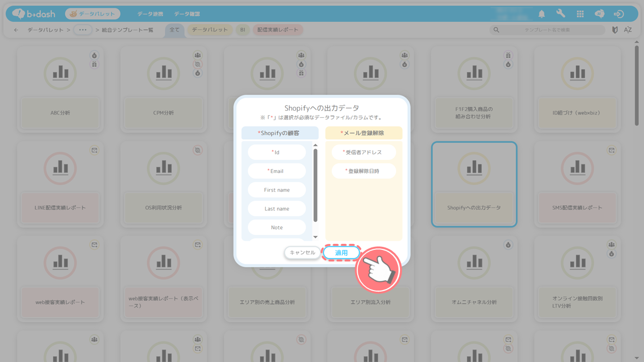The height and width of the screenshot is (362, 644).
Task: Open the データ確認 menu
Action: tap(187, 14)
